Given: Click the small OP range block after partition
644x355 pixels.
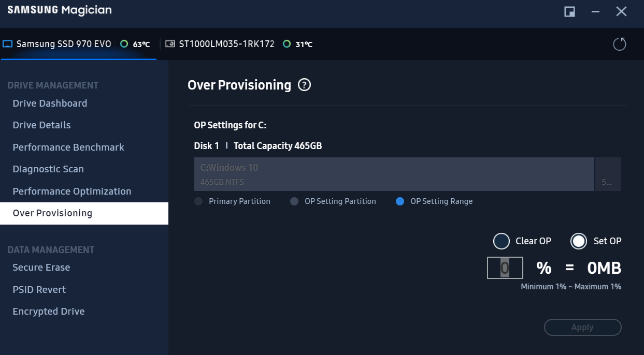Looking at the screenshot, I should [608, 174].
